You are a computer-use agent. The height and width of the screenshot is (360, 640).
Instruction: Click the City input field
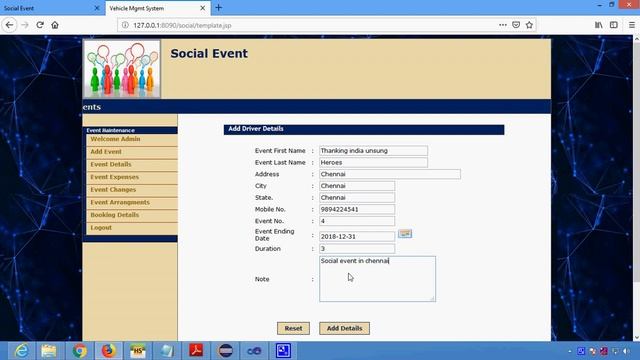pos(357,186)
